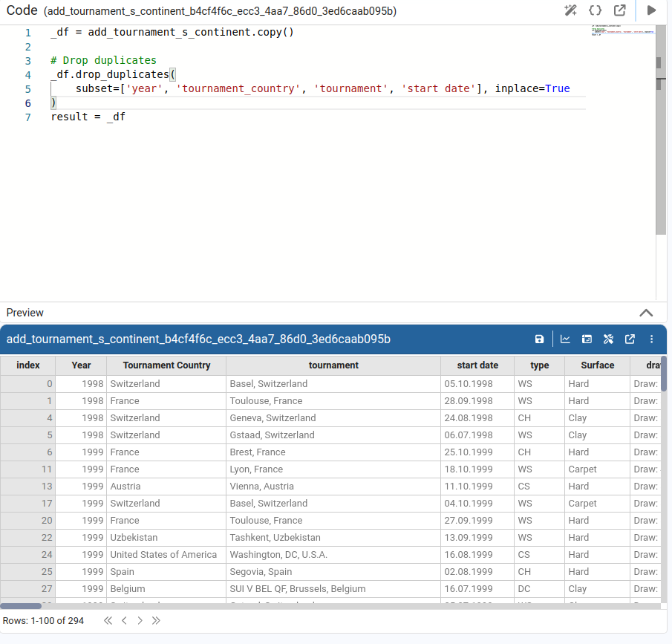Go to the next page of rows
672x644 pixels.
click(x=140, y=620)
